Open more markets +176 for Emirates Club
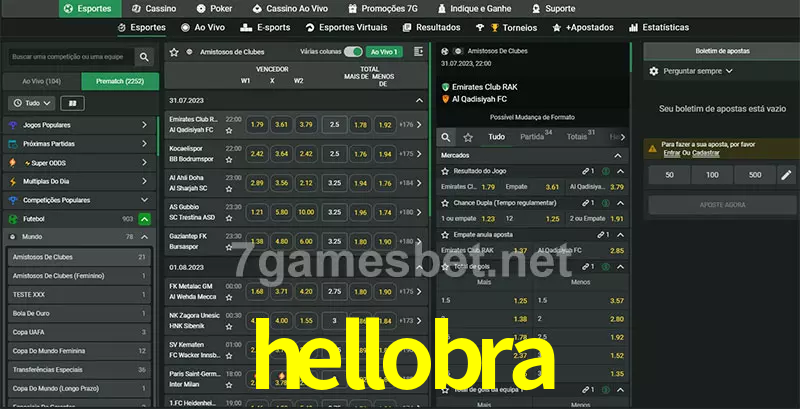 click(411, 124)
